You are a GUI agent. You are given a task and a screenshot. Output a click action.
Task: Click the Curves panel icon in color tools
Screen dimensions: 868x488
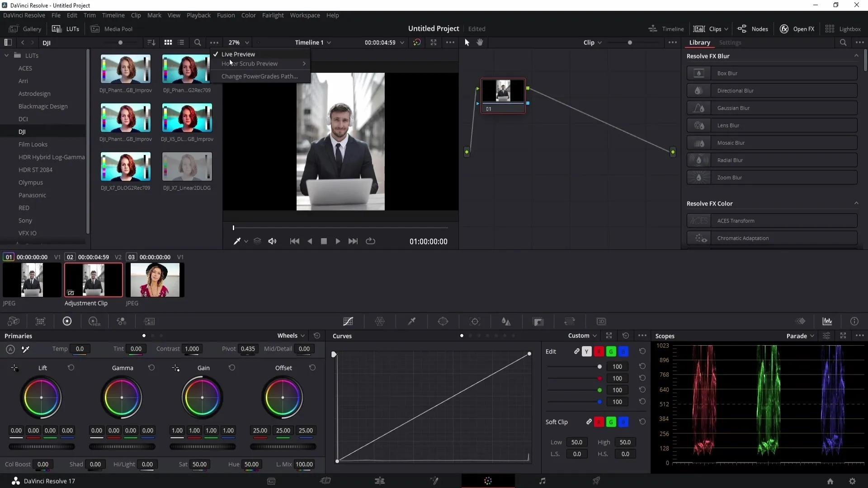348,322
